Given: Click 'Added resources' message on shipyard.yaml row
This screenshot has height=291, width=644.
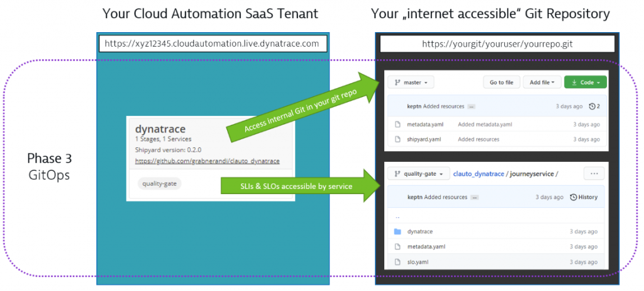Looking at the screenshot, I should pos(479,139).
